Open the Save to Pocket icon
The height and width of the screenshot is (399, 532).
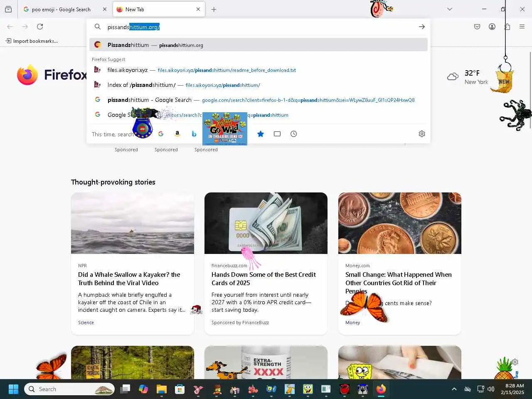(477, 27)
